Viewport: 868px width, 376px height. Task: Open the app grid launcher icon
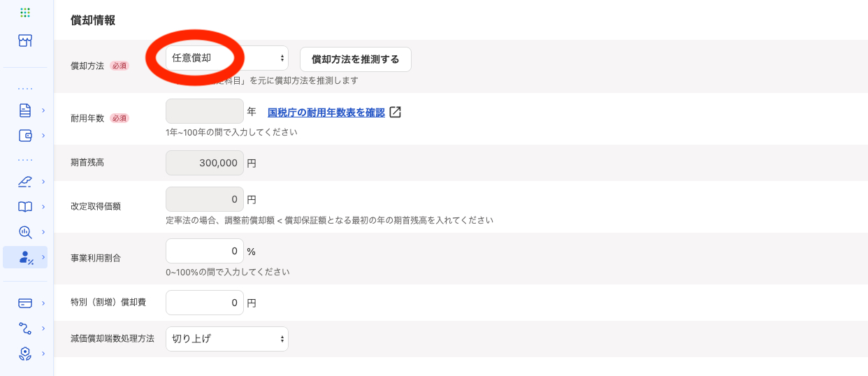(25, 13)
